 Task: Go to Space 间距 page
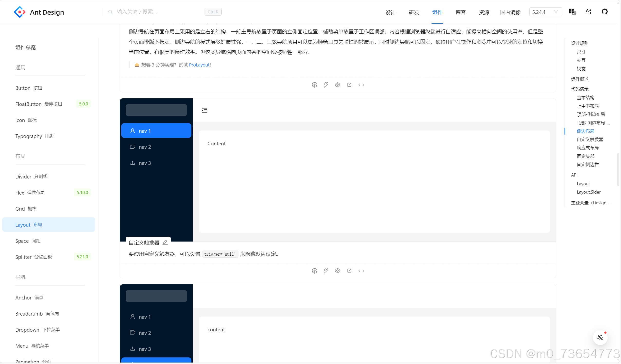49,241
